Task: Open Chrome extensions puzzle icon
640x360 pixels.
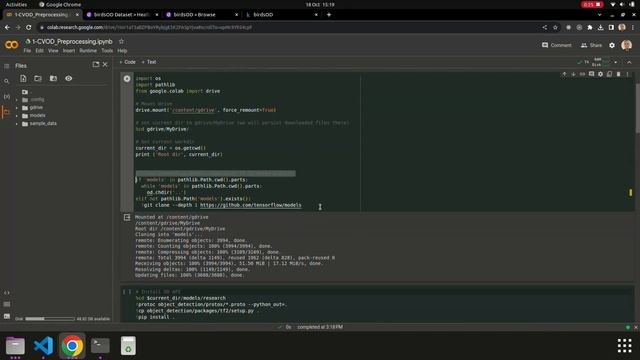Action: [590, 27]
